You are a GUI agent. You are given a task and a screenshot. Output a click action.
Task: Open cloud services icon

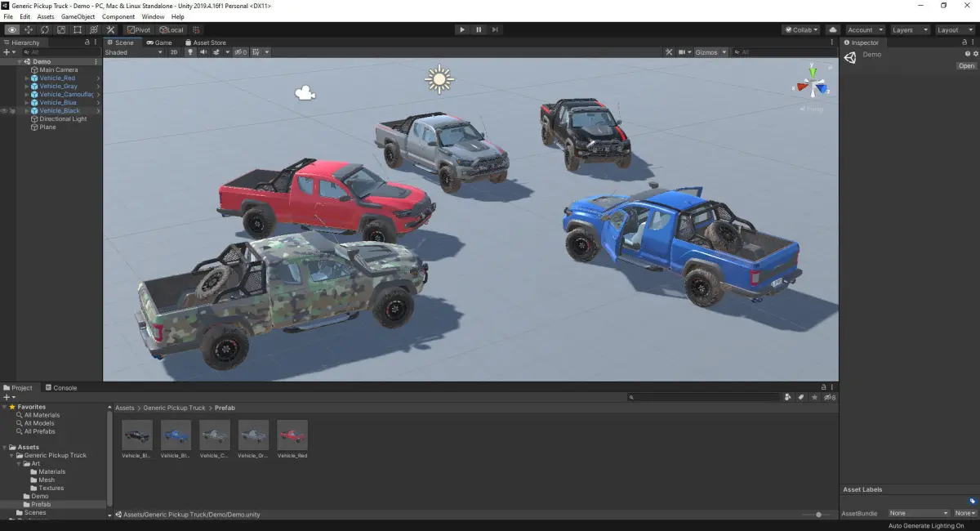point(833,29)
